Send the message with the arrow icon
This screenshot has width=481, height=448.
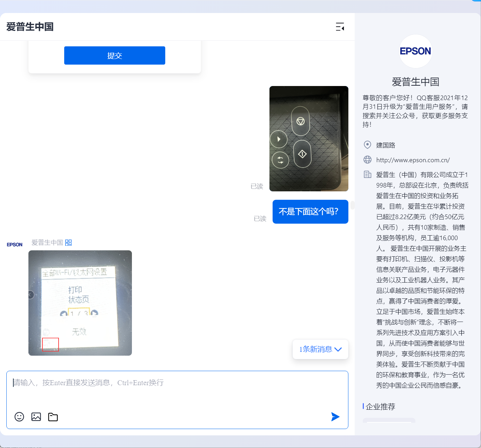[335, 417]
